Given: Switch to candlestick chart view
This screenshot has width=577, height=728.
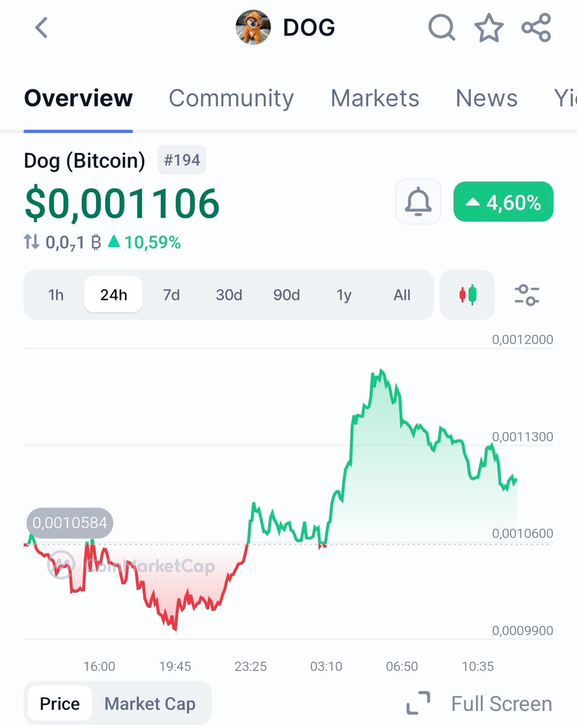Looking at the screenshot, I should [467, 295].
